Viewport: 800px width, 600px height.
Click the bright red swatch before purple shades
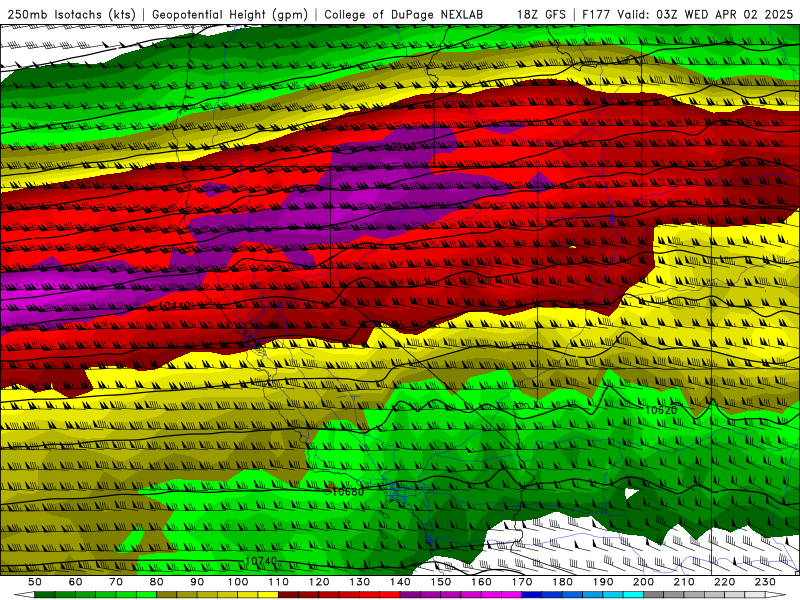pos(390,595)
